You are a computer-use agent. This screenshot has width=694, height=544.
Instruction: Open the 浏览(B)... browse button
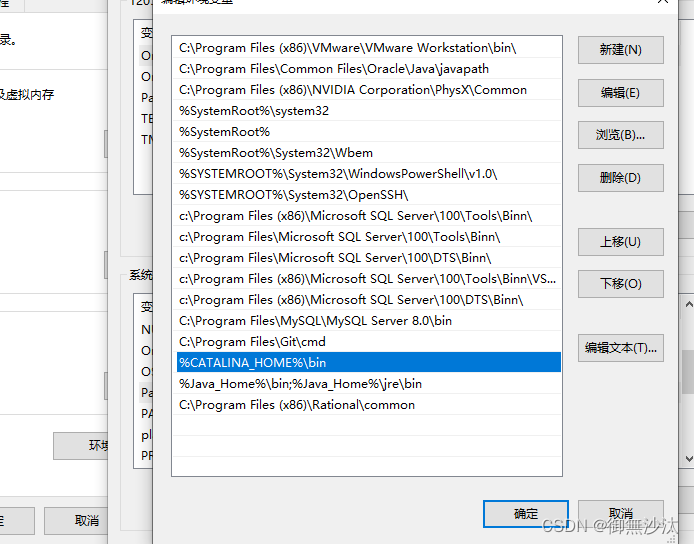pyautogui.click(x=621, y=135)
